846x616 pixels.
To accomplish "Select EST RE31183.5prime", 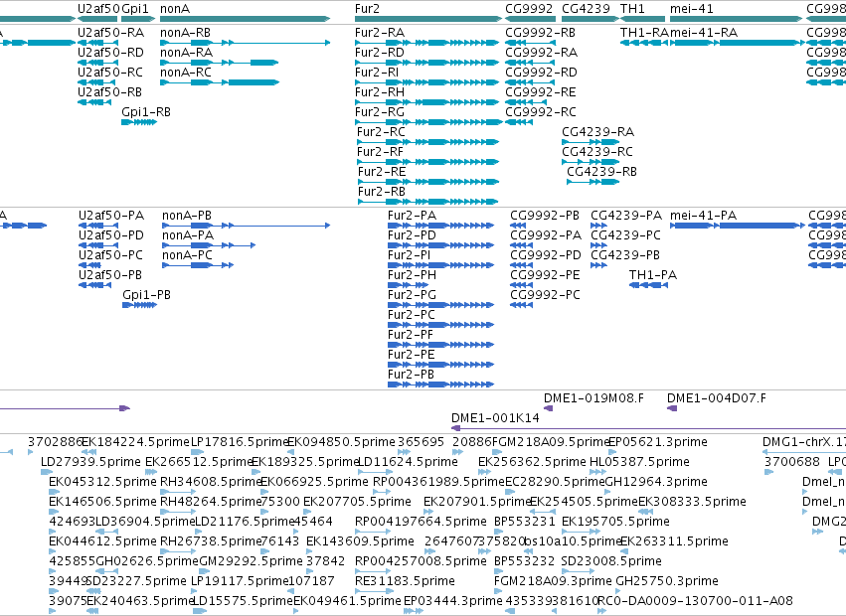I will (x=373, y=591).
